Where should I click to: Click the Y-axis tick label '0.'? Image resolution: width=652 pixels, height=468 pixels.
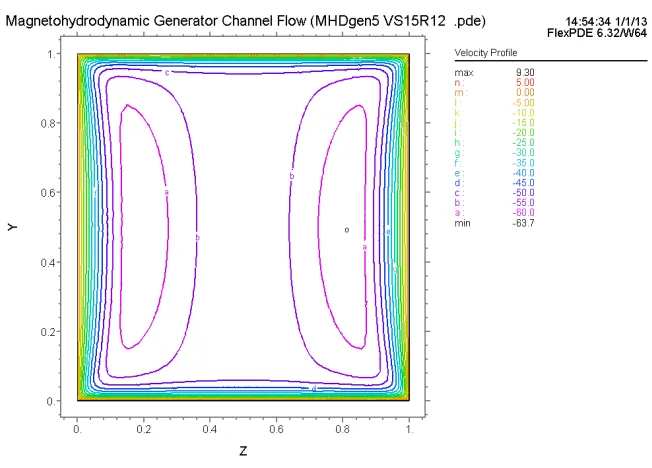[x=51, y=401]
